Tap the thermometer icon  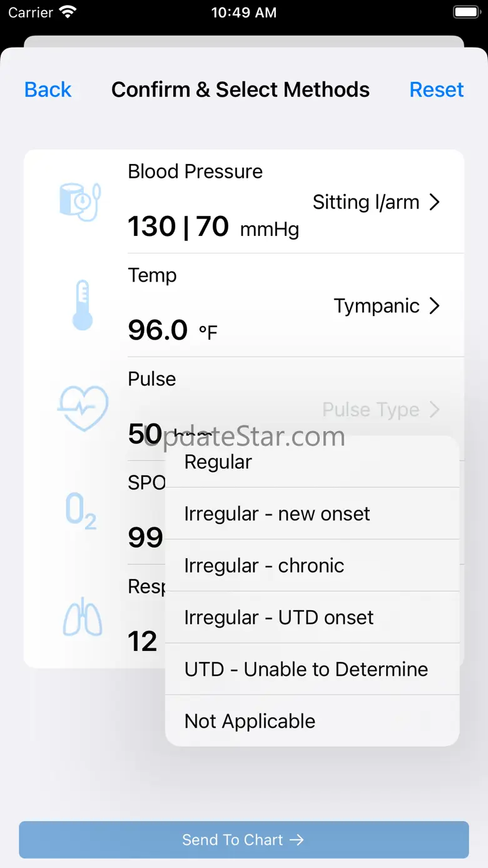(x=82, y=305)
